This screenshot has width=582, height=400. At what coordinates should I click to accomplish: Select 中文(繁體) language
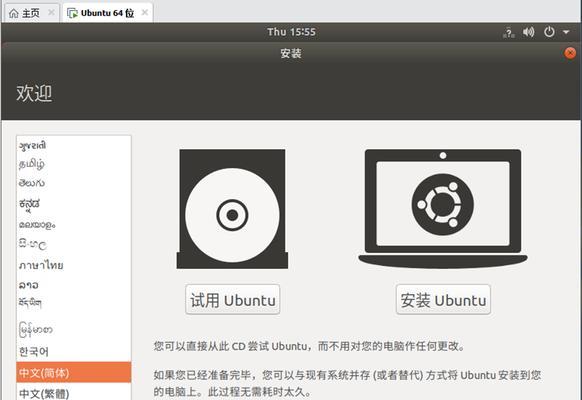coord(74,392)
